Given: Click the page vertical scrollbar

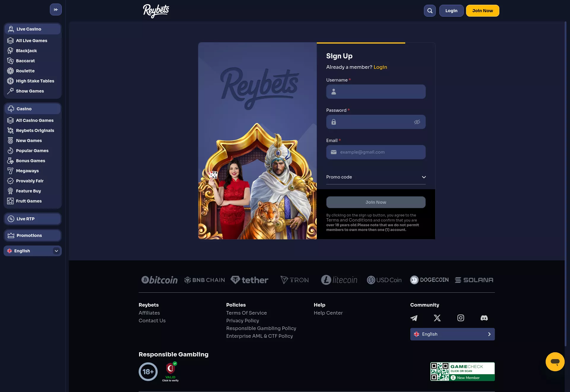Looking at the screenshot, I should tap(565, 184).
